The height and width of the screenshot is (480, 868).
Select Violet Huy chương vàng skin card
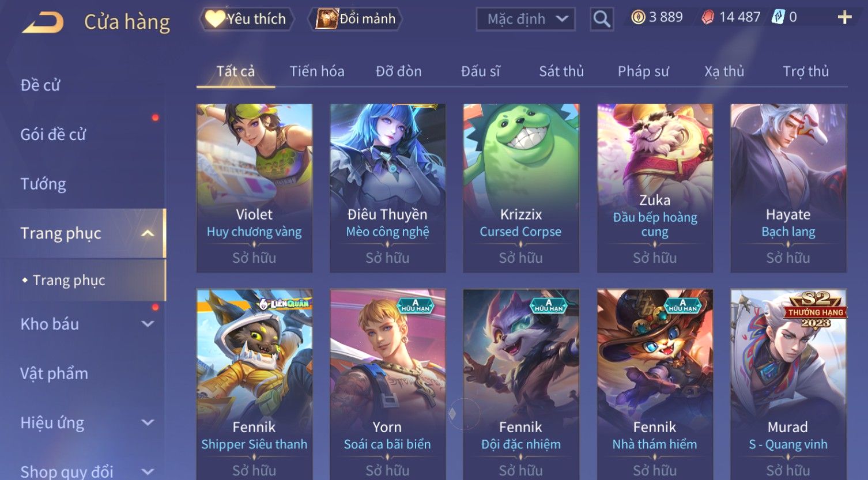pos(254,188)
